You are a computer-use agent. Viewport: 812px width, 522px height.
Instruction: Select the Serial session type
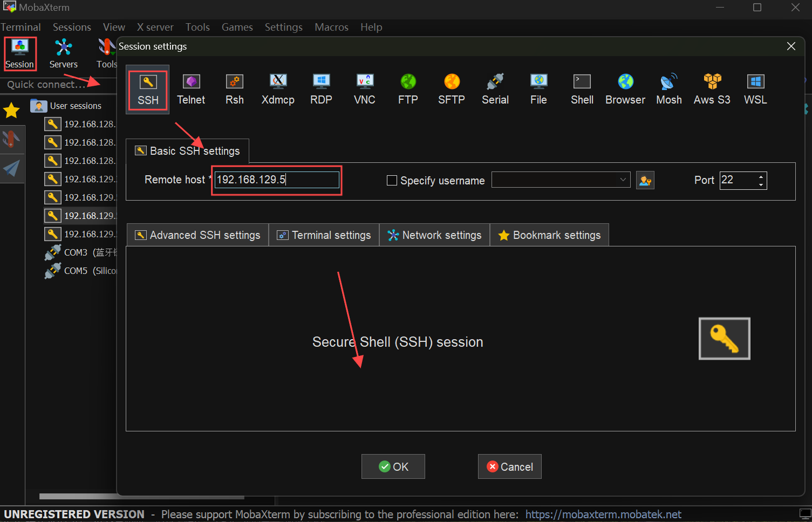pos(495,90)
